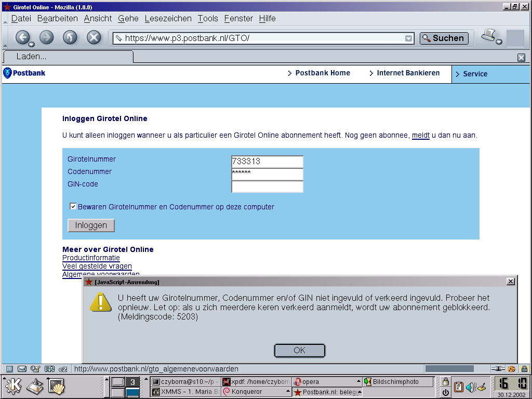Image resolution: width=532 pixels, height=399 pixels.
Task: Launch the terminal shell panel icon
Action: (56, 386)
